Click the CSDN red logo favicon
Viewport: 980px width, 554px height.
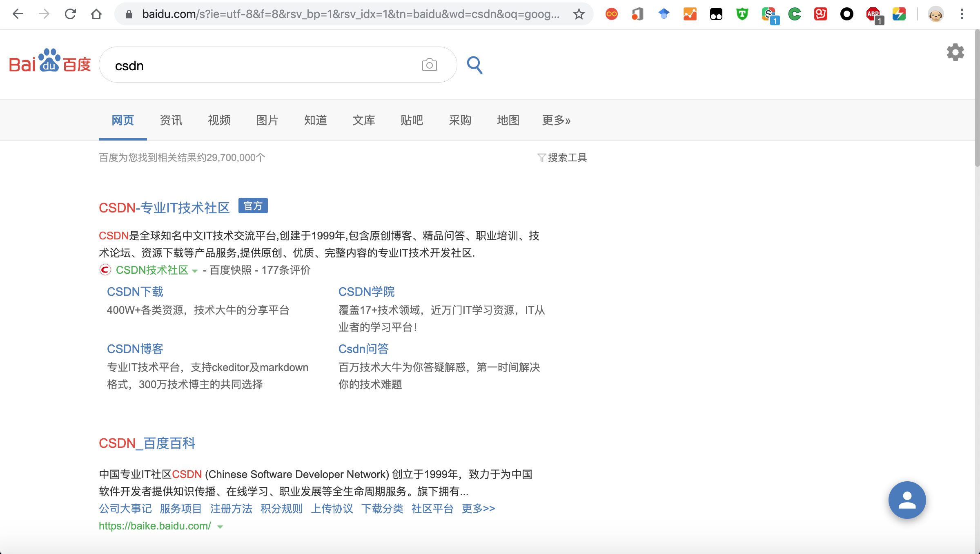105,270
